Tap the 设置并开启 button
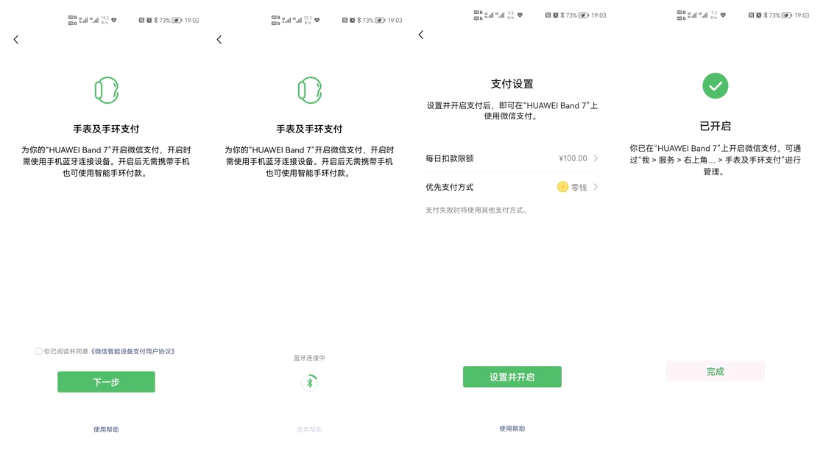824x466 pixels. click(x=512, y=377)
